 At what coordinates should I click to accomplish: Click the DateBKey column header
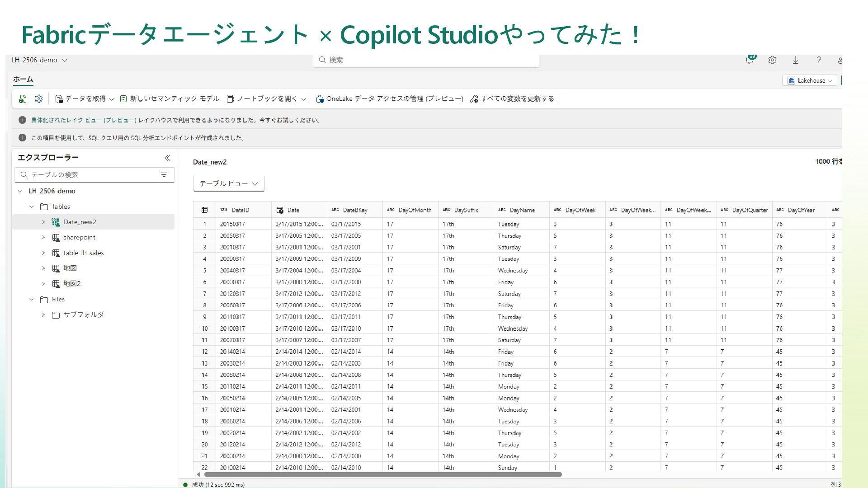(355, 210)
